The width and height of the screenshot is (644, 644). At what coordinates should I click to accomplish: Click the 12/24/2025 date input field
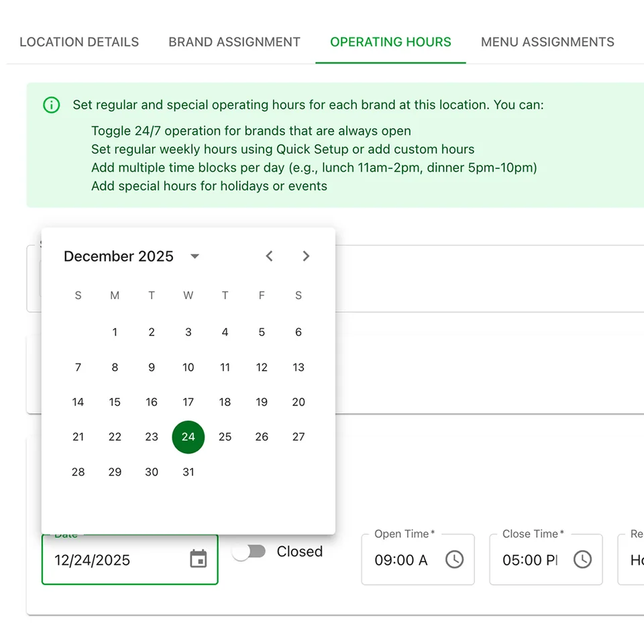(129, 559)
